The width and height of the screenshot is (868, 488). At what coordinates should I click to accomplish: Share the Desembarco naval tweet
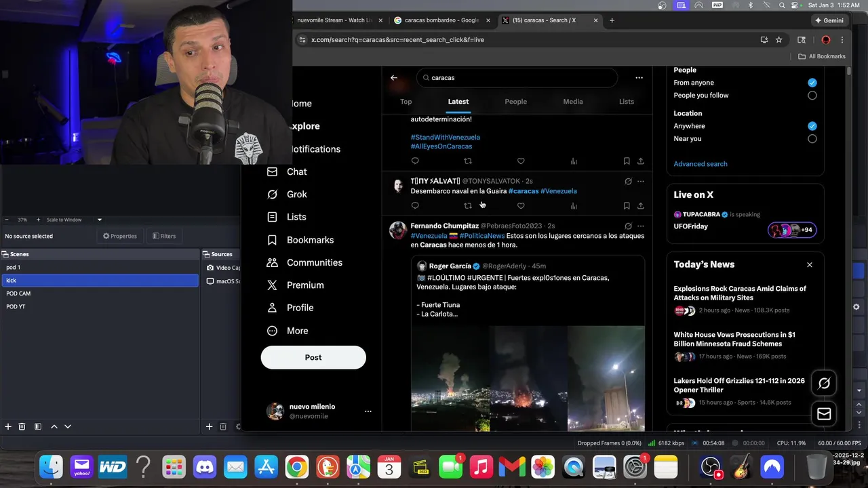click(640, 206)
